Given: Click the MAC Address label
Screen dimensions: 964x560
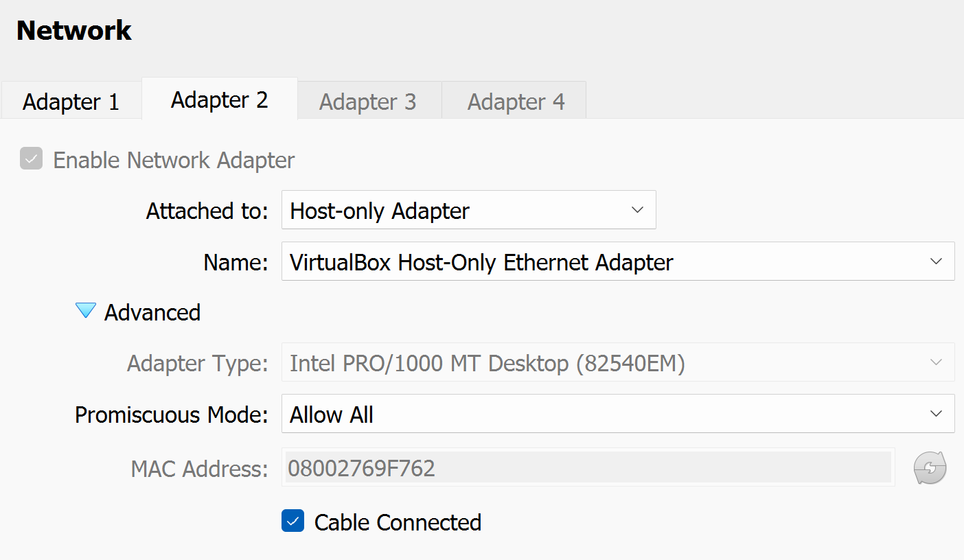Looking at the screenshot, I should (199, 469).
